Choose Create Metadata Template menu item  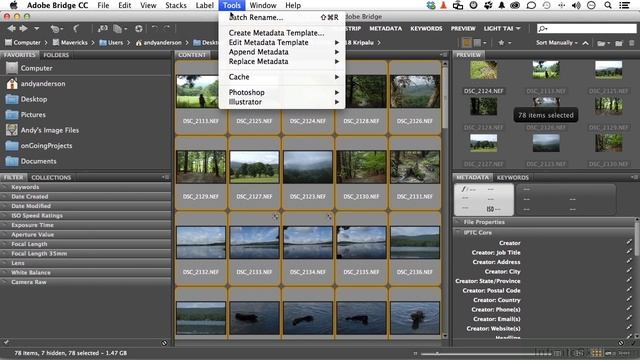tap(282, 33)
